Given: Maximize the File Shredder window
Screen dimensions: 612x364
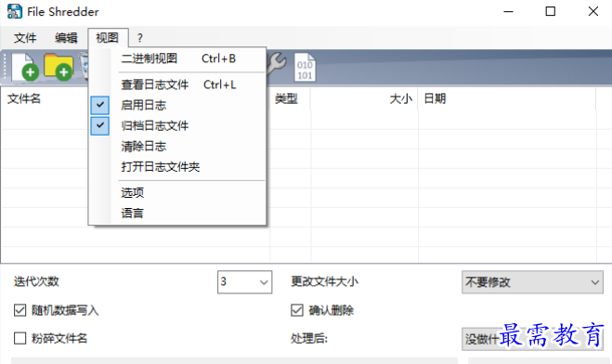Looking at the screenshot, I should click(551, 12).
